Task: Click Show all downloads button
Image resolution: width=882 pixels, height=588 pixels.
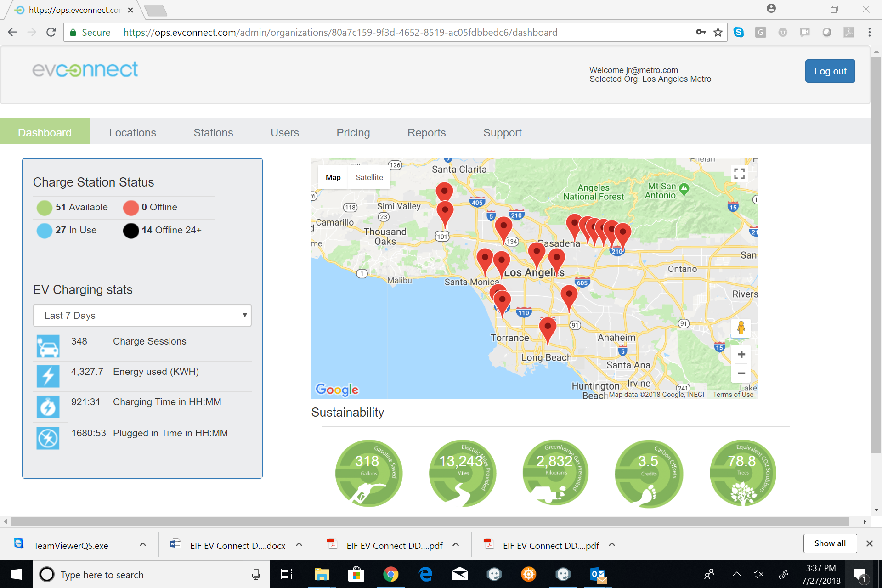Action: [x=830, y=543]
